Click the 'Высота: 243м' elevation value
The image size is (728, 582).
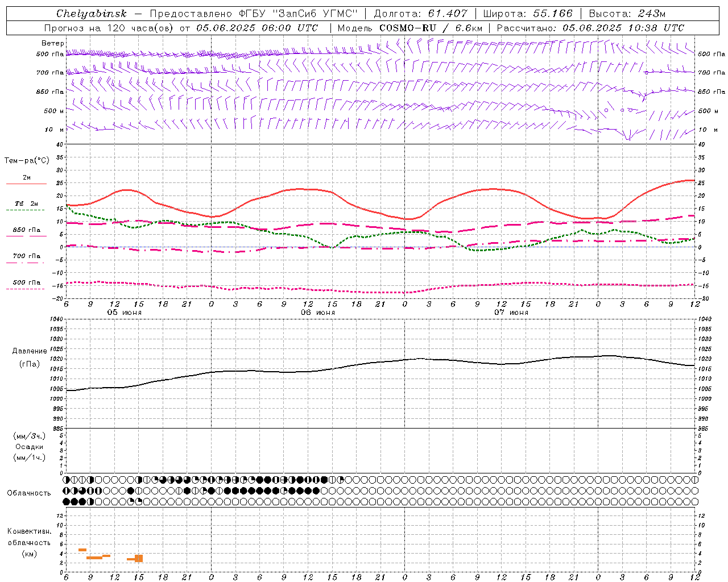(x=627, y=14)
